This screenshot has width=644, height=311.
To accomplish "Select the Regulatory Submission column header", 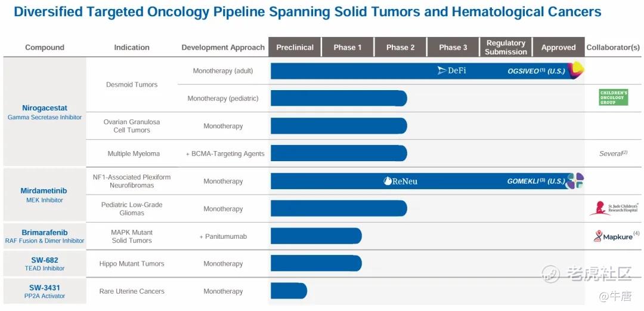I will click(506, 47).
